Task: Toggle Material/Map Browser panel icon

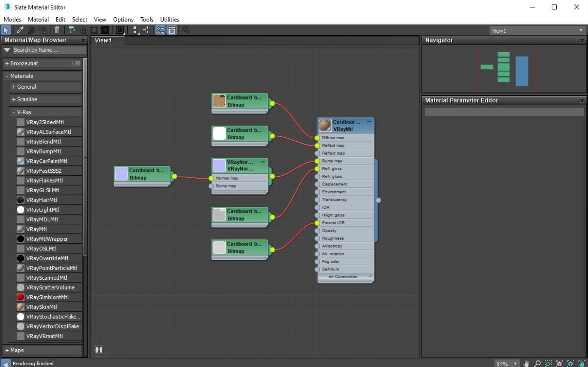Action: pos(160,30)
